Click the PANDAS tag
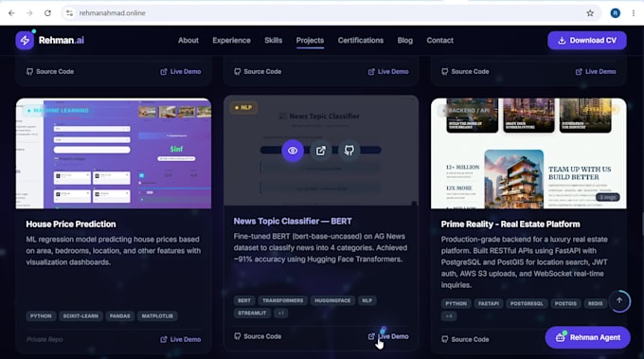The width and height of the screenshot is (644, 359). click(x=119, y=315)
